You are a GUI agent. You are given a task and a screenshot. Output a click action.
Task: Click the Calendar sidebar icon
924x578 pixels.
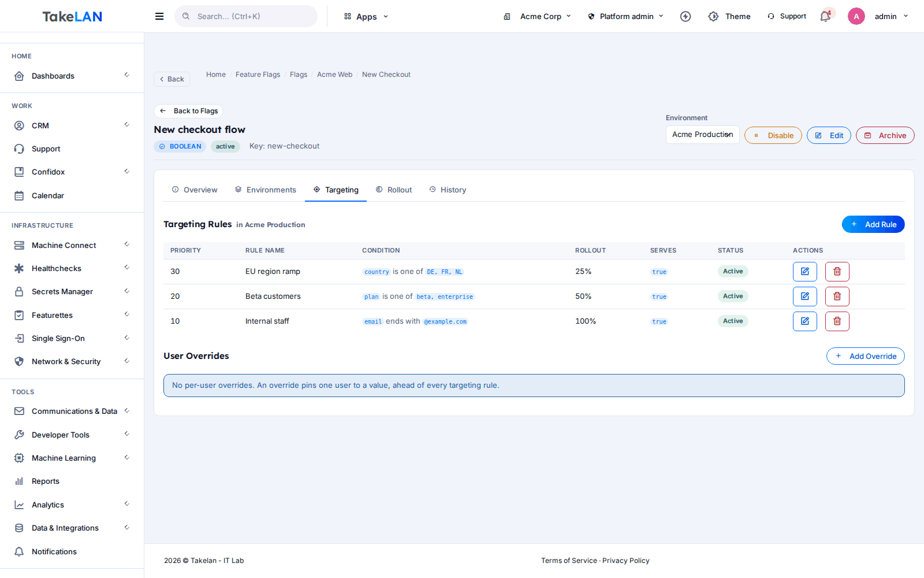coord(19,195)
